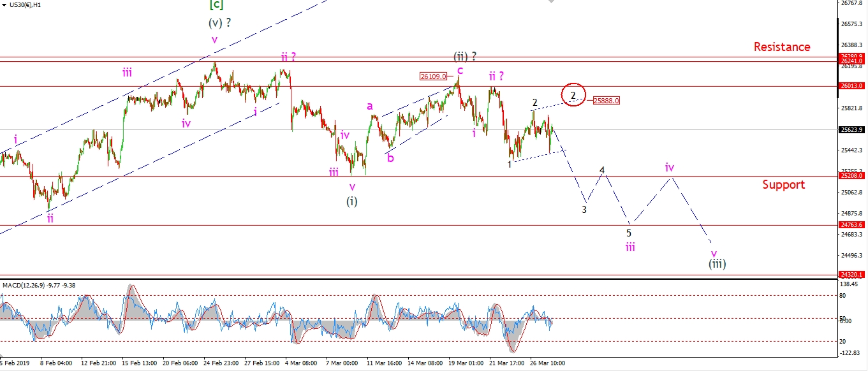This screenshot has width=868, height=371.
Task: Click the 26013.0 price axis tag
Action: (852, 85)
